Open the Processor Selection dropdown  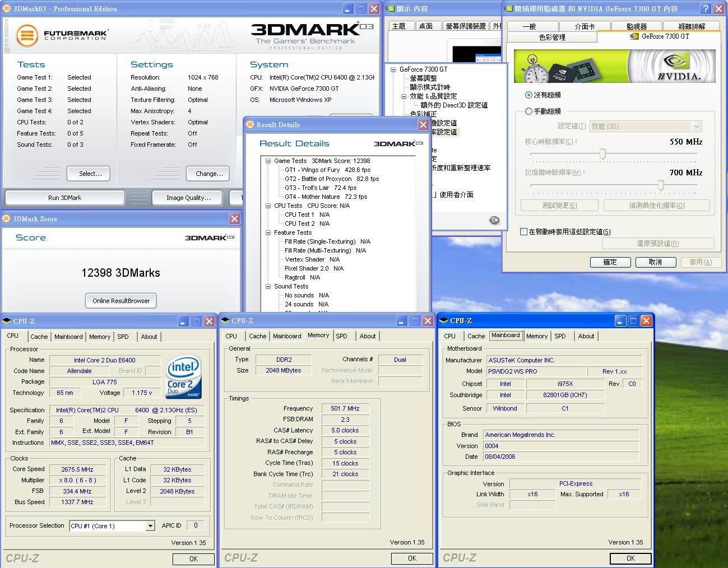point(150,526)
